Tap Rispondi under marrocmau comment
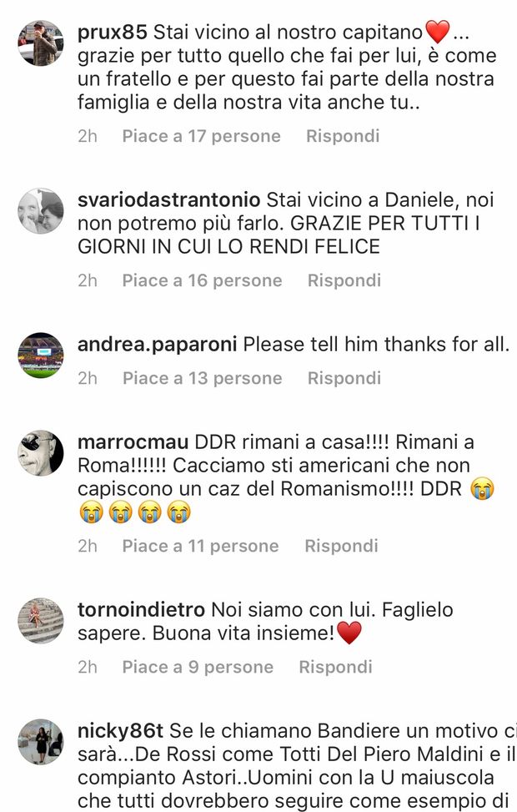The width and height of the screenshot is (517, 812). [341, 546]
